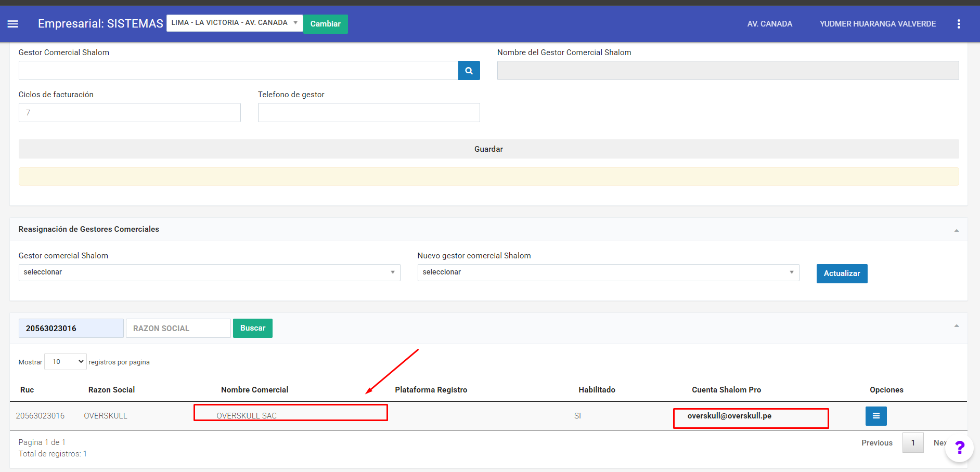This screenshot has height=472, width=980.
Task: Collapse the Reasignación de Gestores Comerciales panel
Action: click(956, 230)
